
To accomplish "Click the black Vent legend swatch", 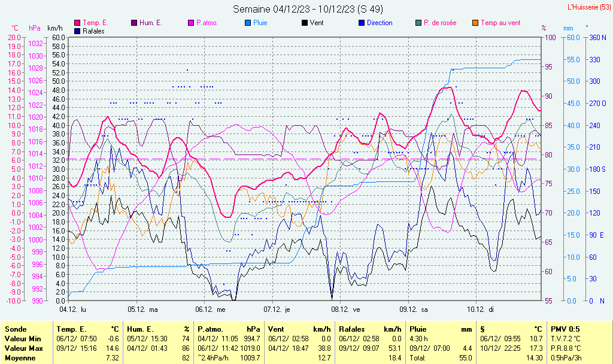I will 305,23.
